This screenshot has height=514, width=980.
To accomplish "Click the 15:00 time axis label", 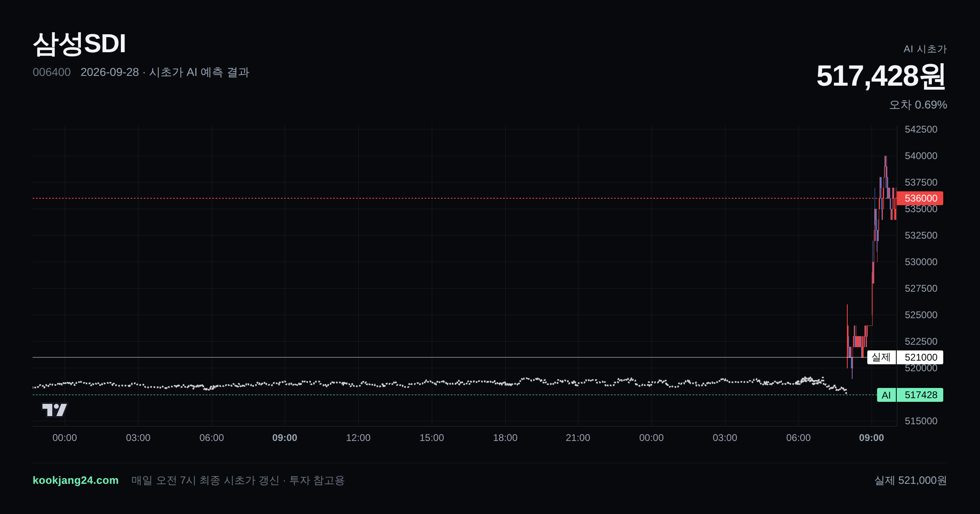I will click(432, 438).
